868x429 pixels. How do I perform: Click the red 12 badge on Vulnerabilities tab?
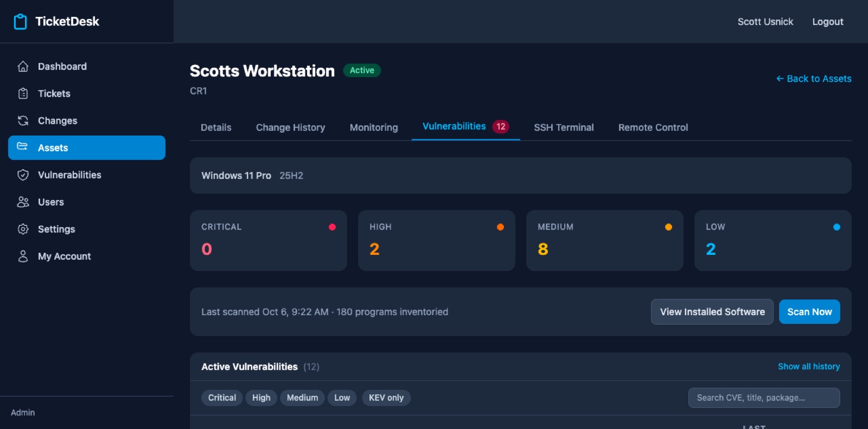501,126
